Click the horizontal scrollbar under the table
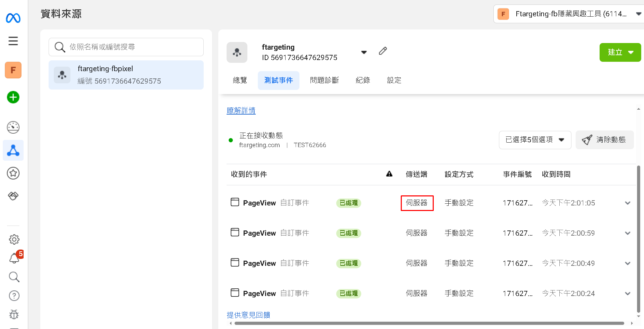 429,323
